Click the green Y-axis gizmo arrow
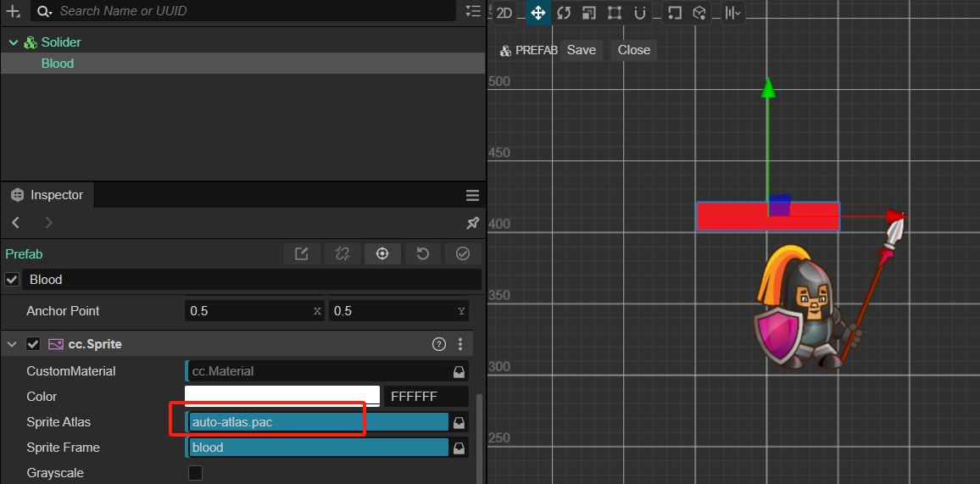980x484 pixels. coord(768,87)
